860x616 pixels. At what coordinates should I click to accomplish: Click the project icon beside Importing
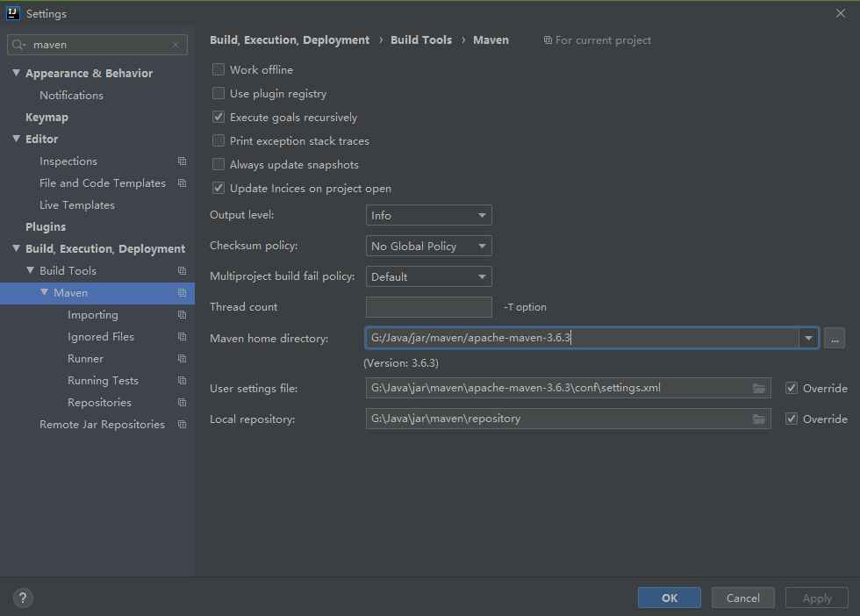183,315
